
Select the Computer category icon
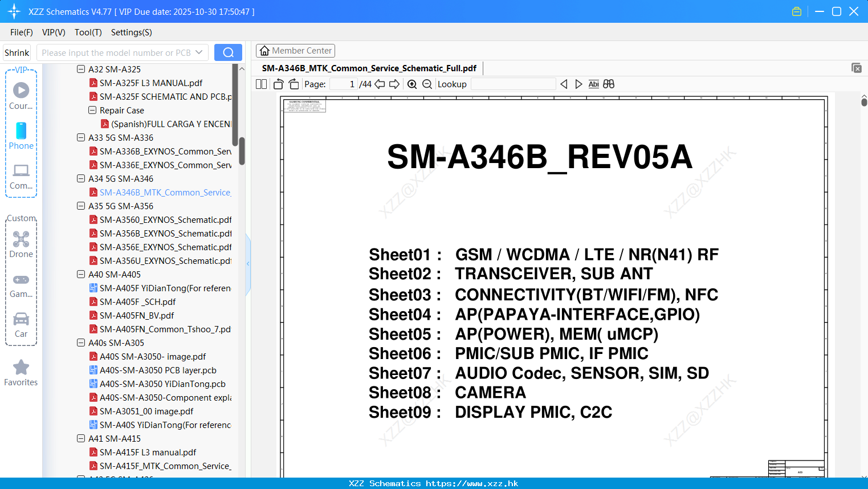coord(21,176)
